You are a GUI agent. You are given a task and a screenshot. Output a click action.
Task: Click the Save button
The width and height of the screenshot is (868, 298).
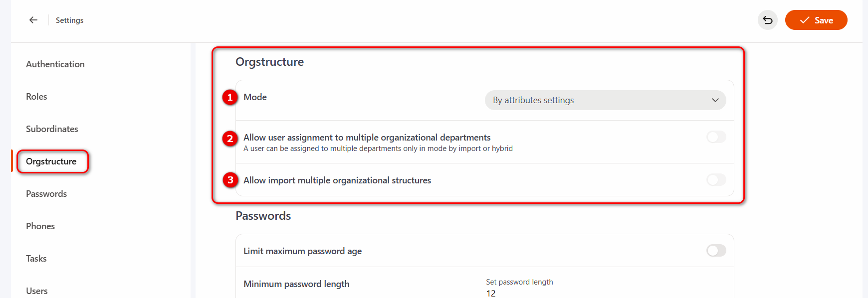pos(816,20)
